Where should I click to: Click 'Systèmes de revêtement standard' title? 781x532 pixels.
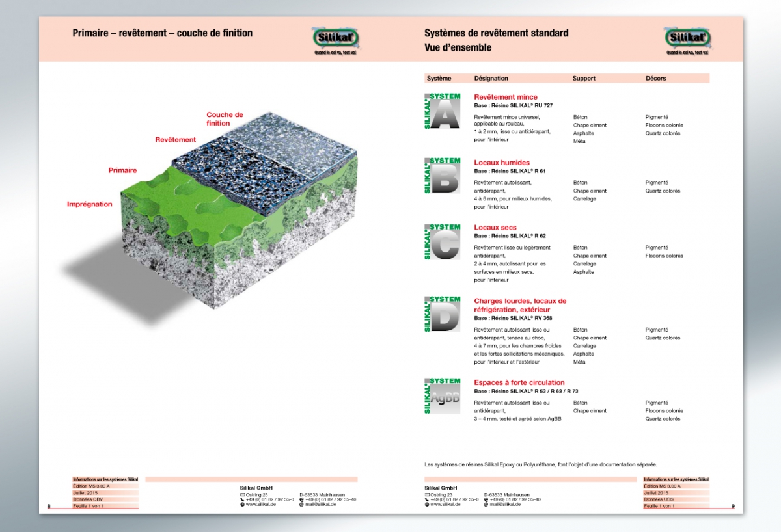pos(497,33)
